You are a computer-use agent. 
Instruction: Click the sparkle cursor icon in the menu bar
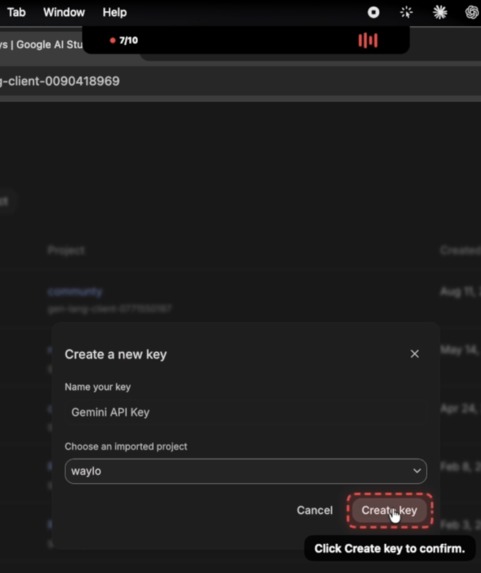(x=406, y=12)
